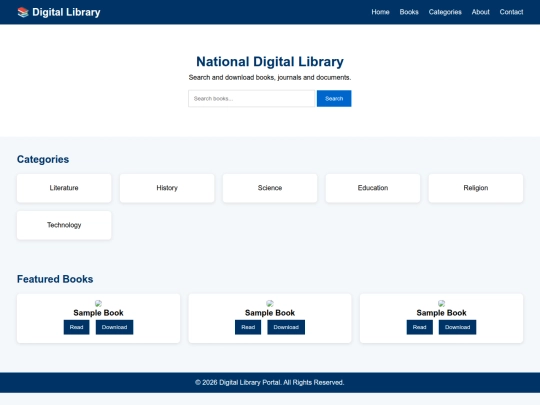
Task: Open the Books nav link
Action: point(409,12)
